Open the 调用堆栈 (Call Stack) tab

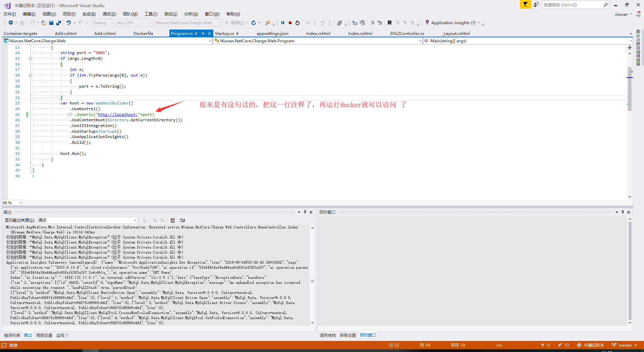(328, 336)
